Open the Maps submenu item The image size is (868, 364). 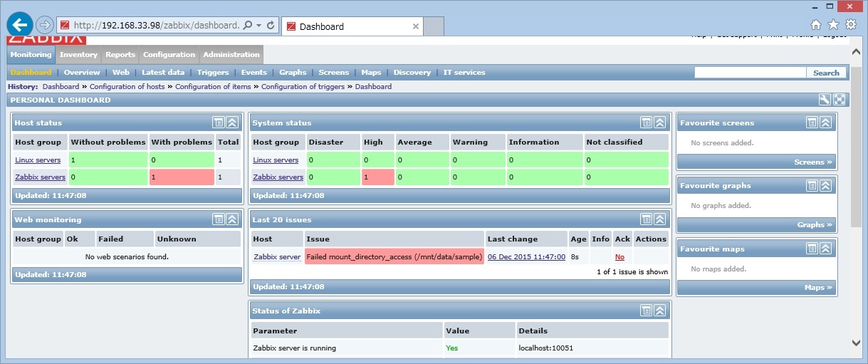point(371,73)
